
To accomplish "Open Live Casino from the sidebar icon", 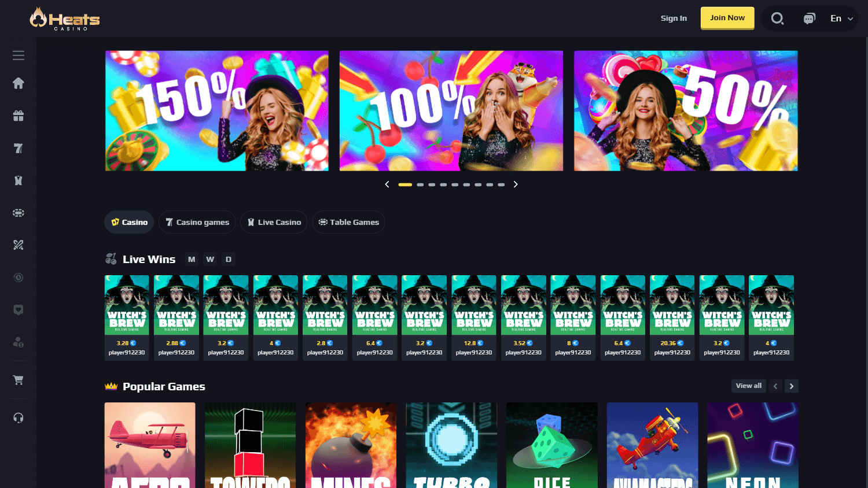I will 18,180.
